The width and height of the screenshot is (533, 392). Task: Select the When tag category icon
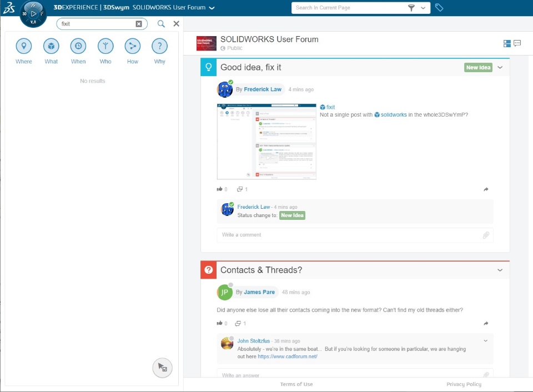pyautogui.click(x=78, y=46)
